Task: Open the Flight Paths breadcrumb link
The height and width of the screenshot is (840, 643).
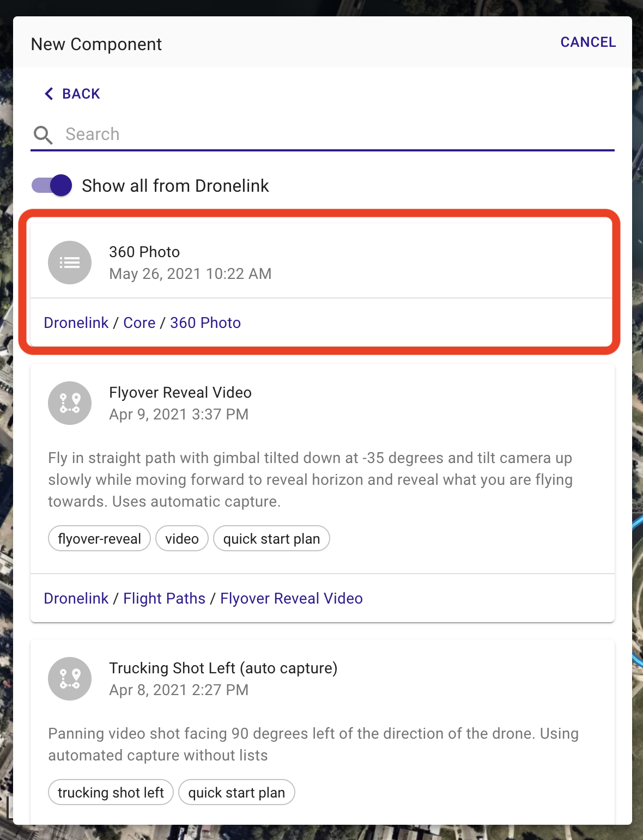Action: (x=164, y=598)
